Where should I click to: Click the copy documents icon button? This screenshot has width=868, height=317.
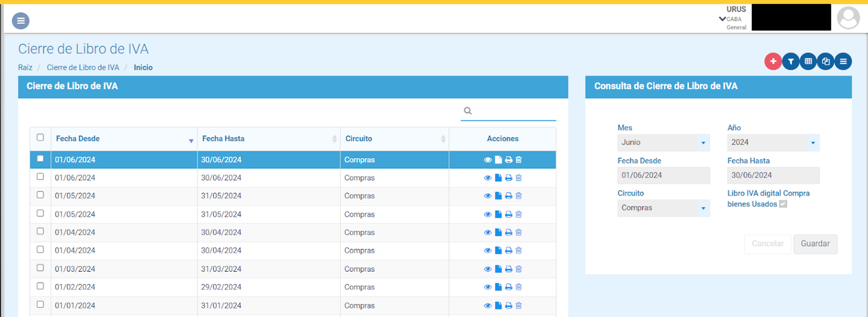[825, 61]
